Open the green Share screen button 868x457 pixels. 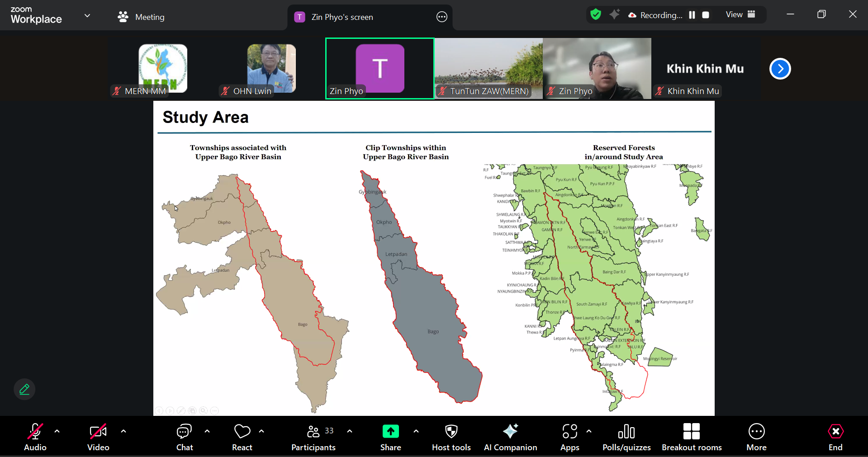(390, 437)
